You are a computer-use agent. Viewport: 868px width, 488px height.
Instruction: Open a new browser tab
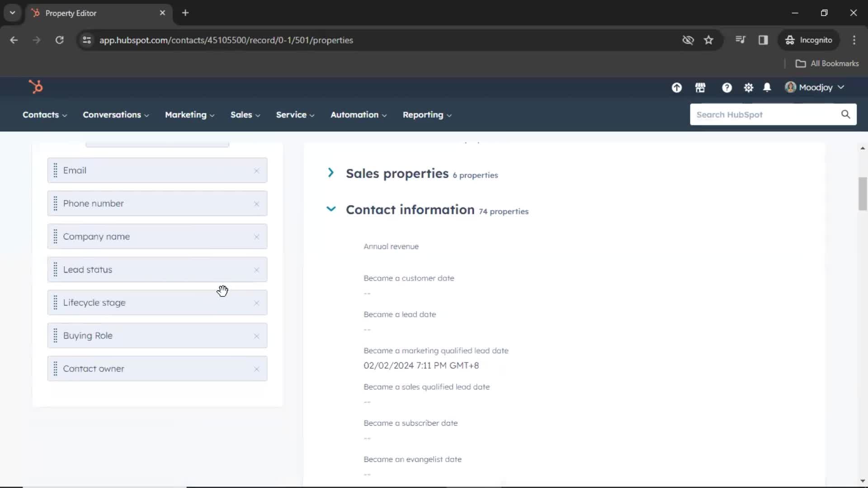(x=185, y=13)
